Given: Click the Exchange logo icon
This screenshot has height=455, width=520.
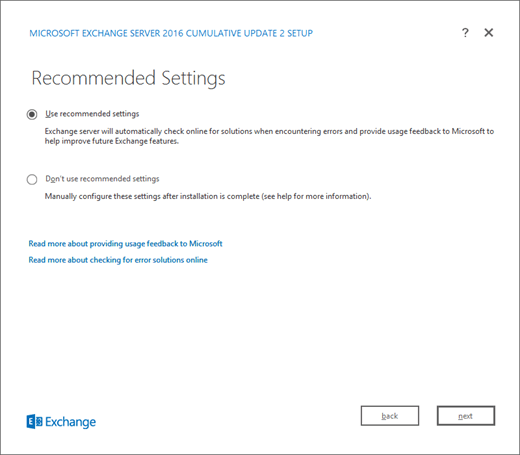Looking at the screenshot, I should pyautogui.click(x=34, y=422).
